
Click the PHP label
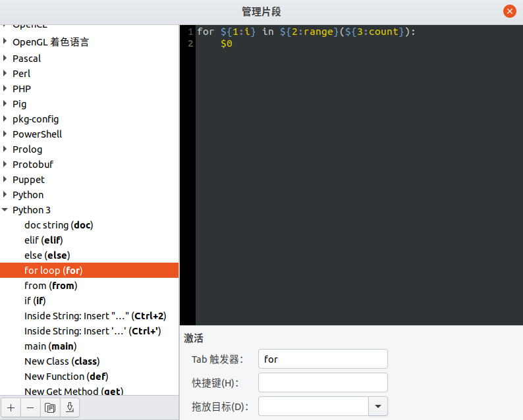[x=22, y=89]
